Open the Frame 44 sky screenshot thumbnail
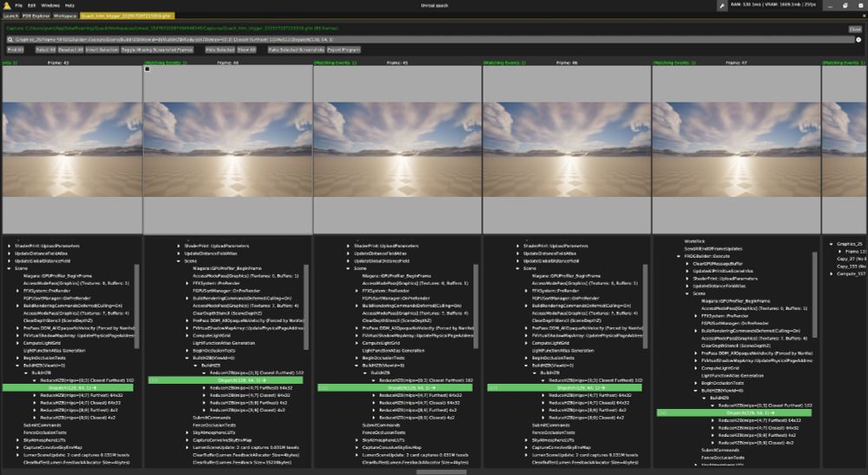This screenshot has height=475, width=868. (228, 149)
